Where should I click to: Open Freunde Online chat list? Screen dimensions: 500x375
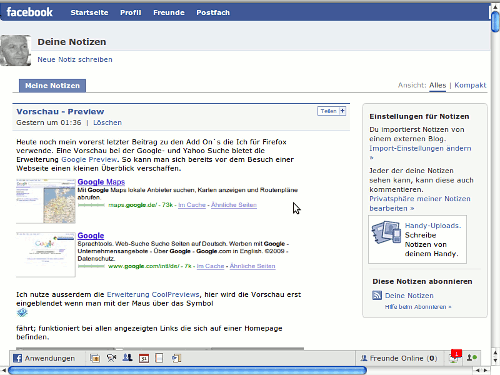click(399, 358)
